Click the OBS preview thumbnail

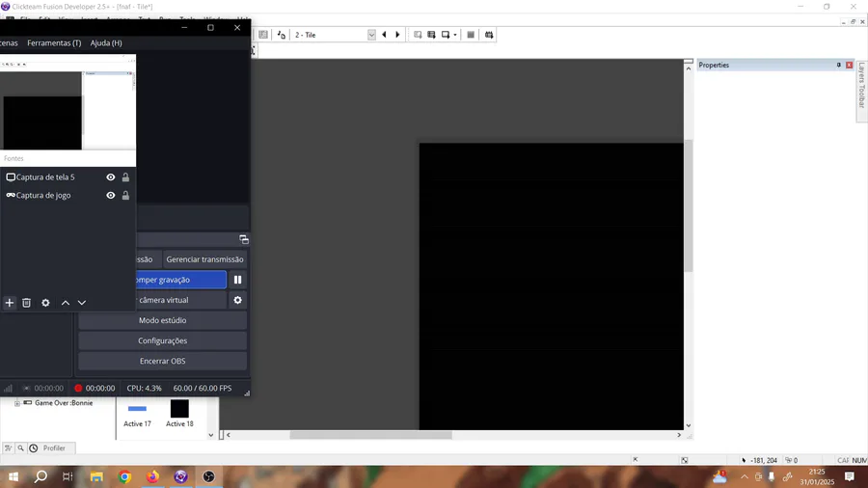point(68,102)
